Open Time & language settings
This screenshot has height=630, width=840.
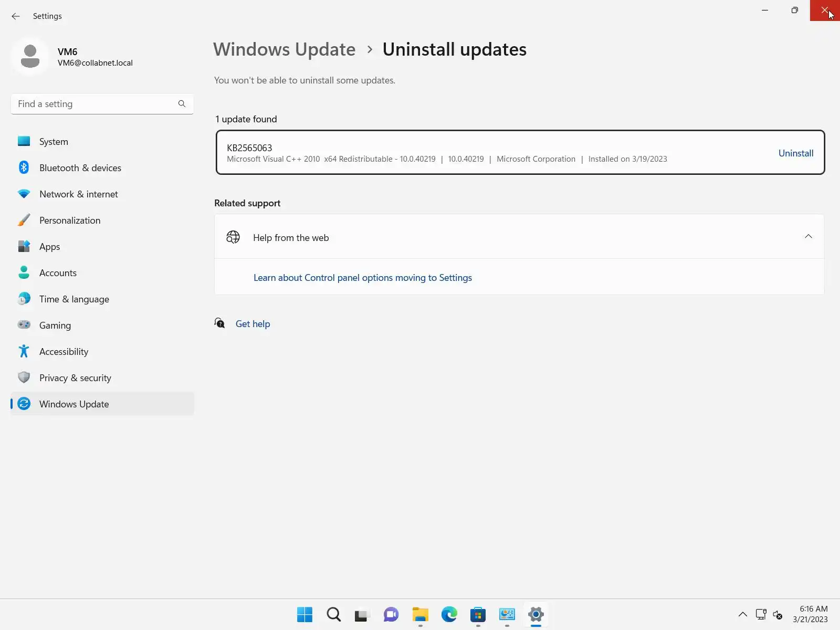[x=102, y=299]
